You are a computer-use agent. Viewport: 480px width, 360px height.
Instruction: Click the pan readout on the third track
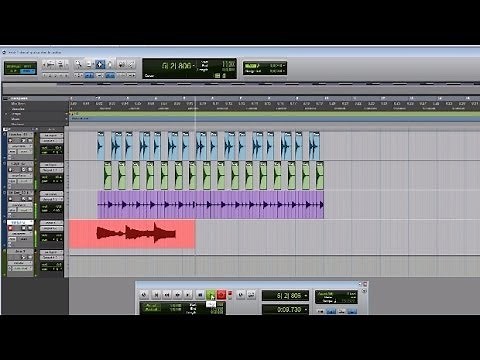point(51,211)
